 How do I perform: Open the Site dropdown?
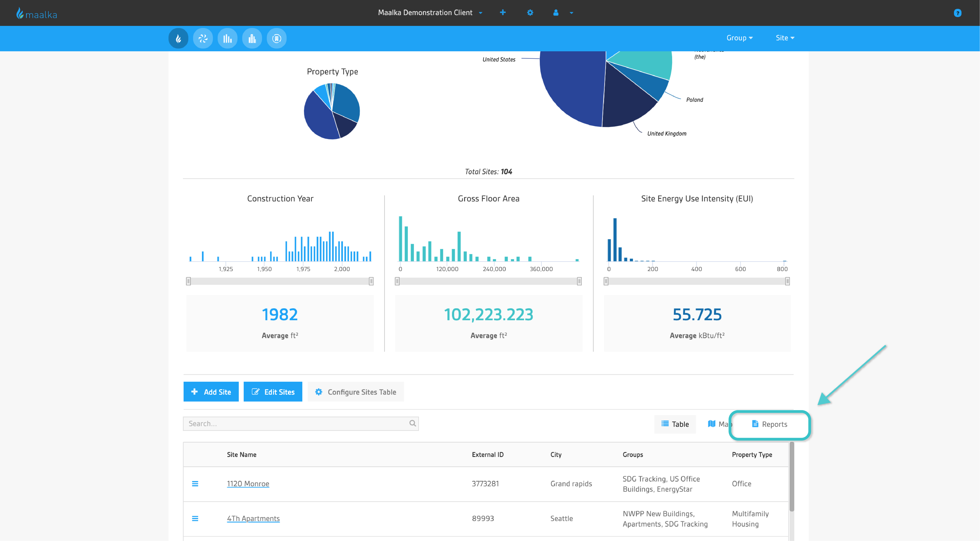coord(785,38)
